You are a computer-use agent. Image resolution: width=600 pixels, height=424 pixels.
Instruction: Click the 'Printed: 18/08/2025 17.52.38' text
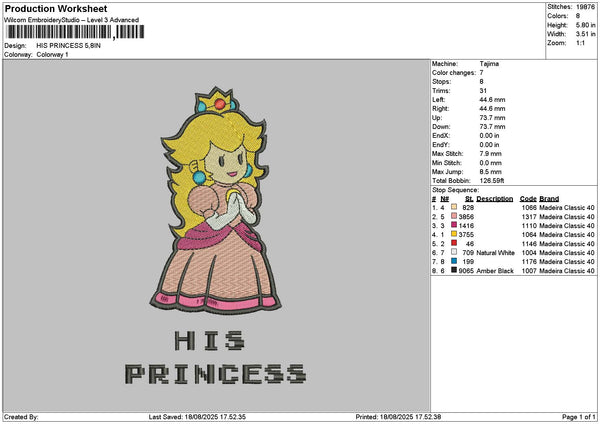[x=398, y=417]
